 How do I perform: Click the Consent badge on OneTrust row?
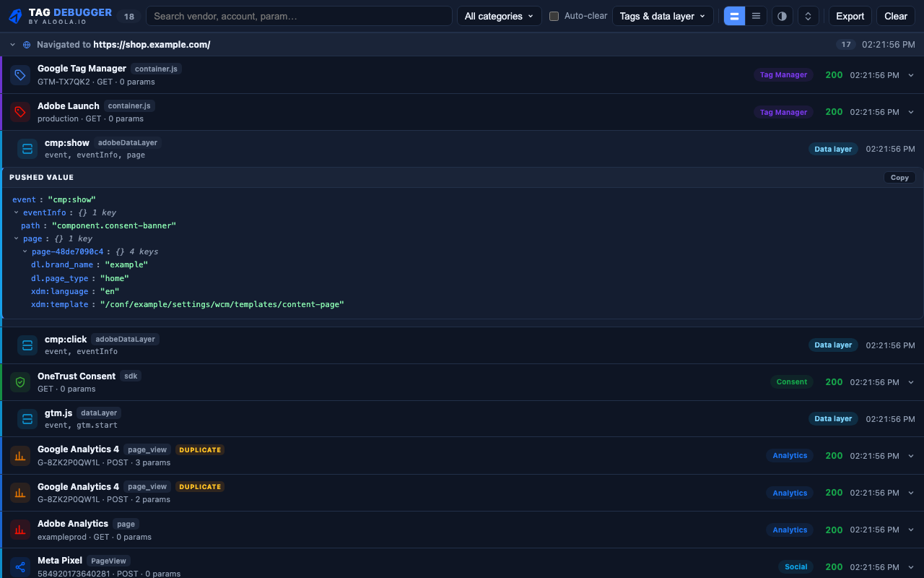[792, 382]
